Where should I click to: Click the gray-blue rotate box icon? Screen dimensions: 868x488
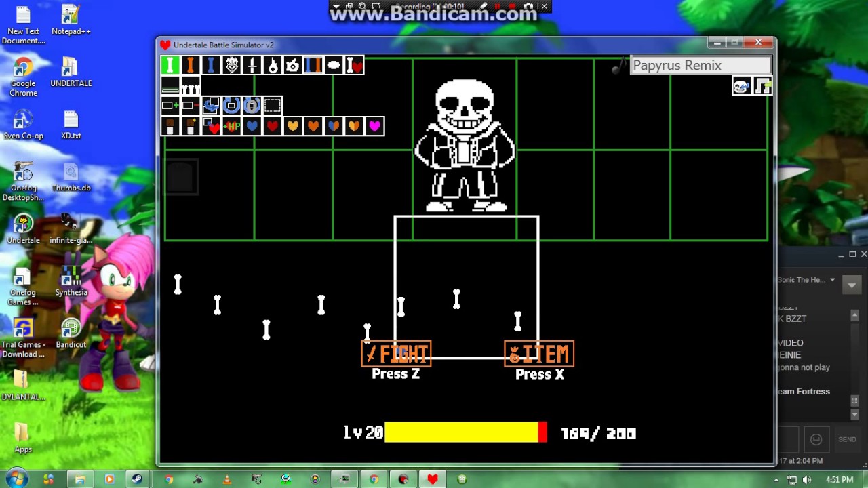[252, 106]
